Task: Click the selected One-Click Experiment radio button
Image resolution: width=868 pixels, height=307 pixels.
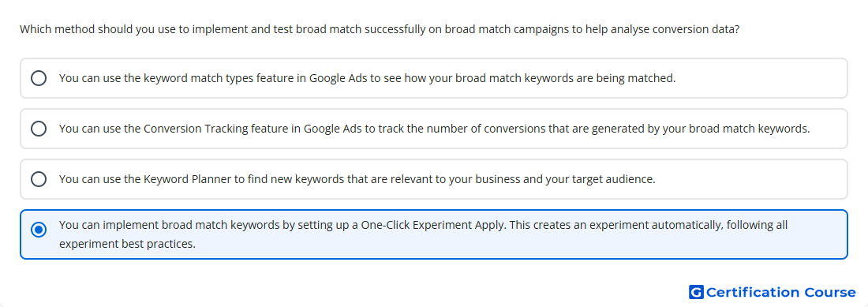Action: [x=39, y=230]
